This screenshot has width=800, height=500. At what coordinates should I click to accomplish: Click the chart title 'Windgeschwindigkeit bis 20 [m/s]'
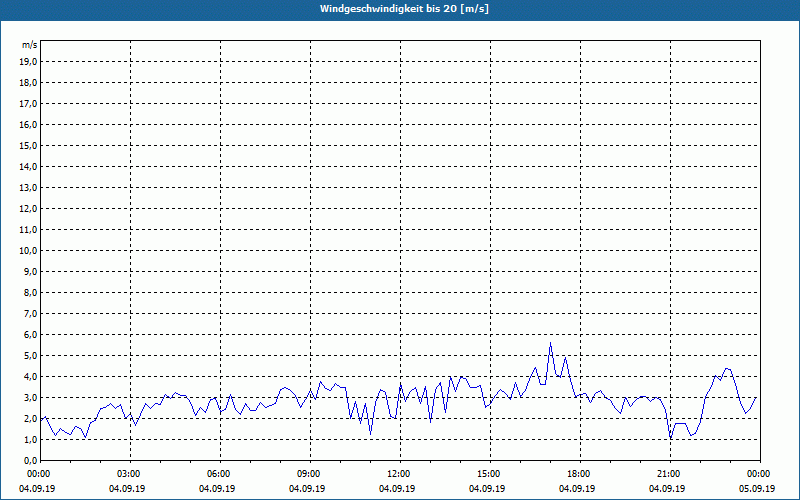coord(404,9)
